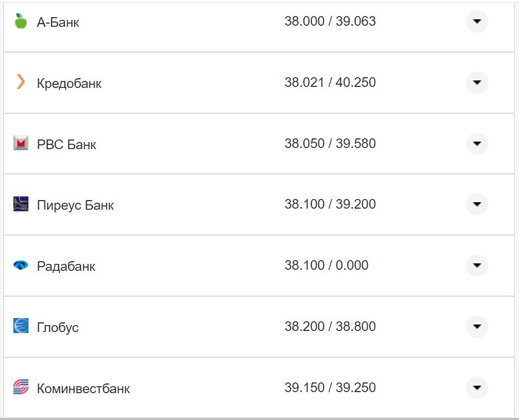Screen dimensions: 519x420
Task: Open the А-Банк bank name link
Action: tap(58, 23)
